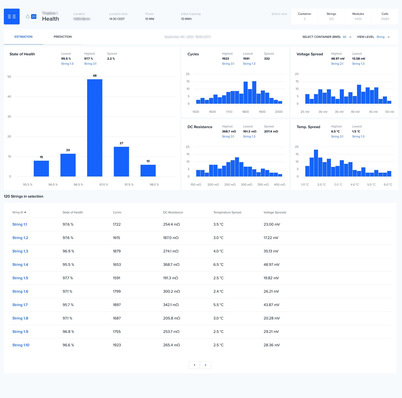Click the blue app logo icon
Image resolution: width=402 pixels, height=398 pixels.
12,16
